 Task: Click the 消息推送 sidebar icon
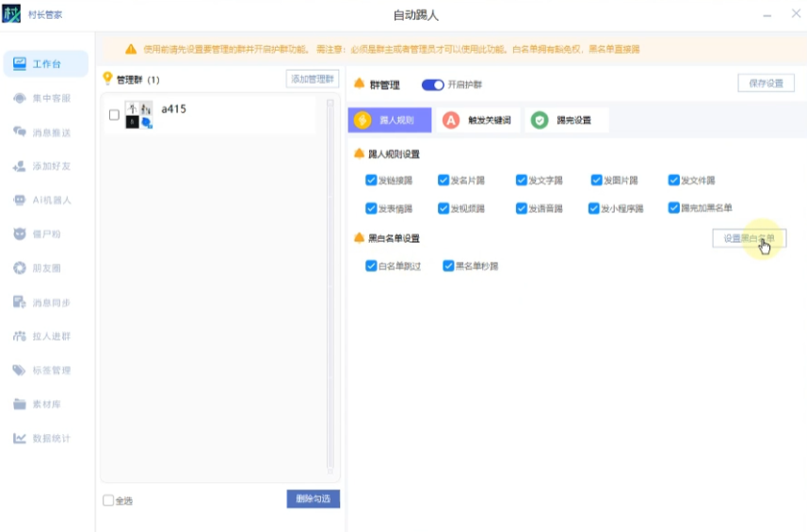[x=20, y=132]
